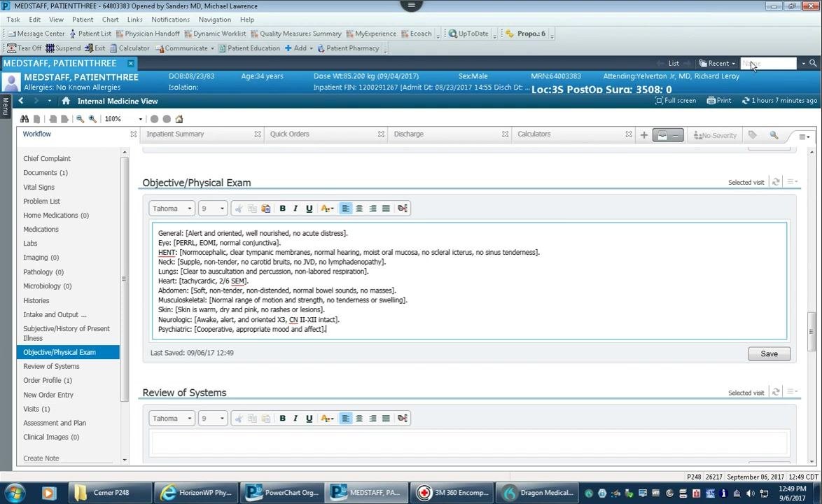Open the 100% zoom level dropdown

tap(141, 119)
